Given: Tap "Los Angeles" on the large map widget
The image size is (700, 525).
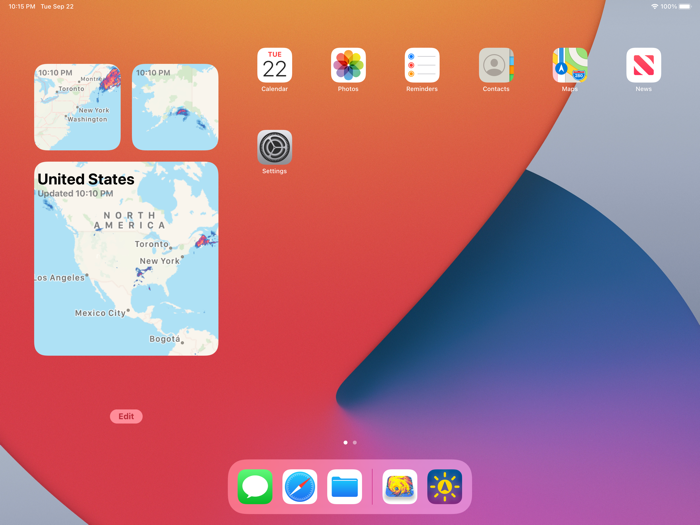Looking at the screenshot, I should click(60, 278).
